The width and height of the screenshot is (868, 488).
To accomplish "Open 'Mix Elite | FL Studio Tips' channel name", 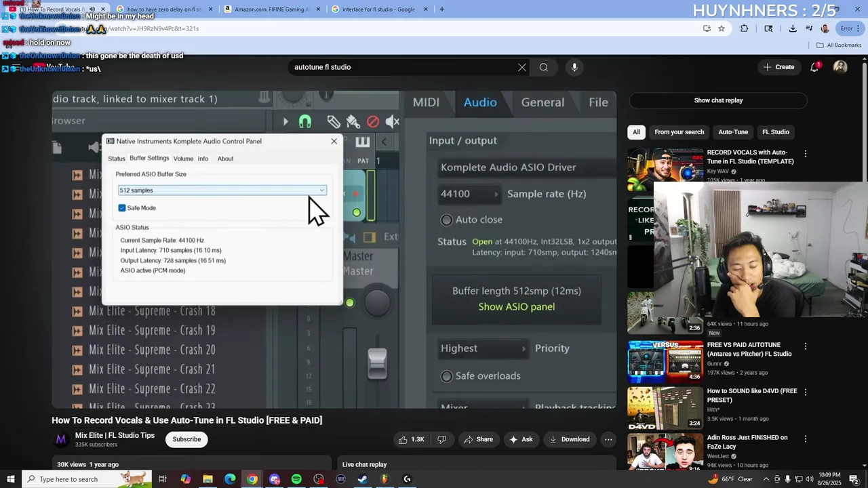I will point(115,435).
